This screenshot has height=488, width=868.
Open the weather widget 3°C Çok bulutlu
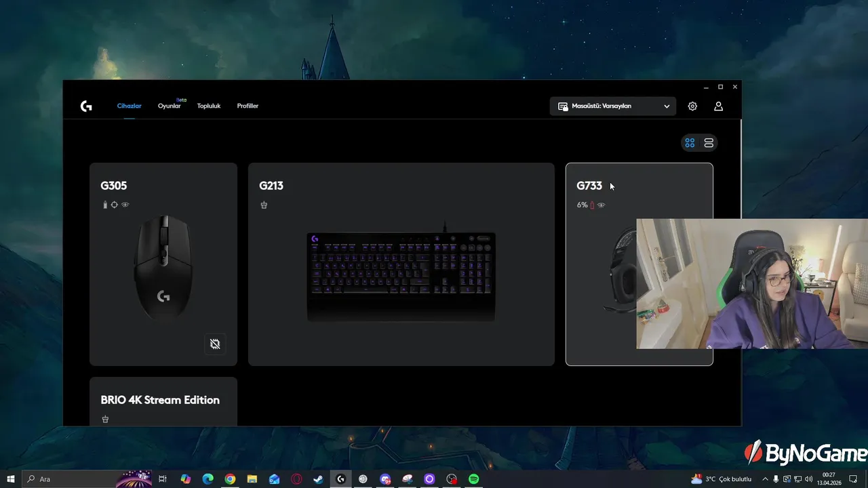721,479
